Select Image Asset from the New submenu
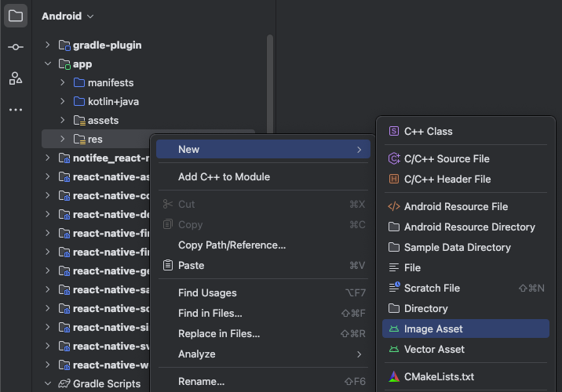This screenshot has width=562, height=392. tap(433, 329)
